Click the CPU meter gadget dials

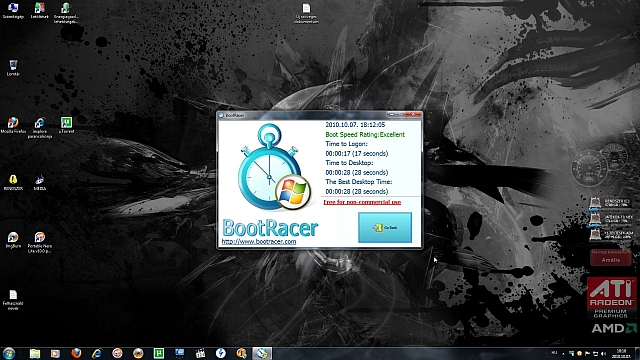(599, 165)
